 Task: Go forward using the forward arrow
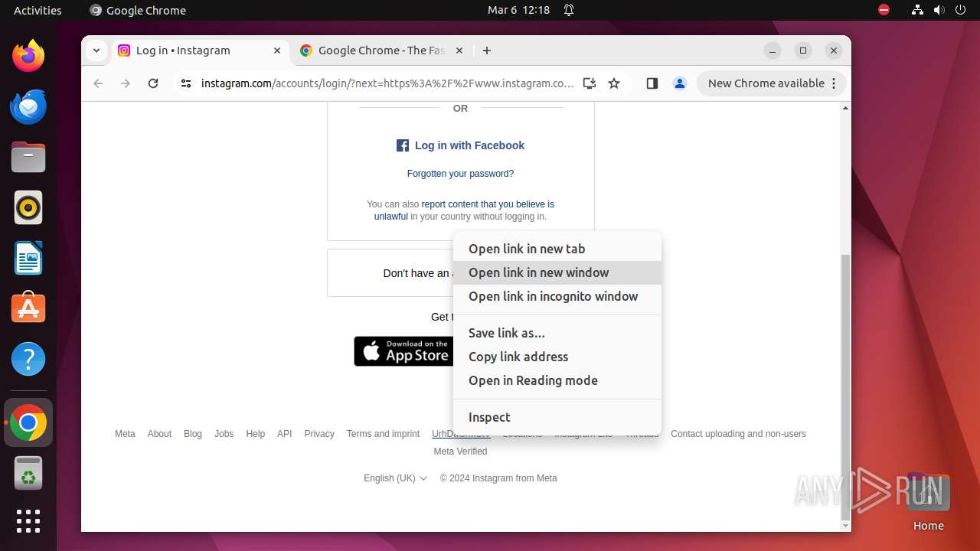click(x=126, y=83)
